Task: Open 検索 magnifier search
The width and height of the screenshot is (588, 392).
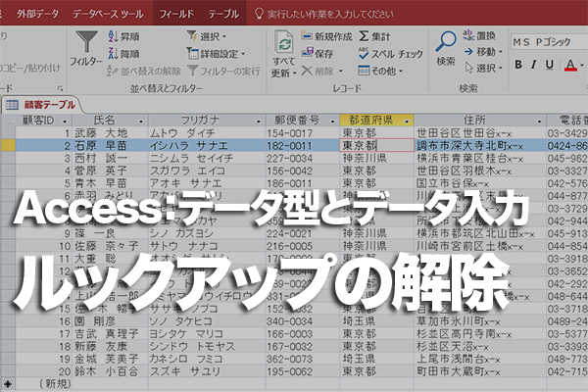Action: pos(446,48)
